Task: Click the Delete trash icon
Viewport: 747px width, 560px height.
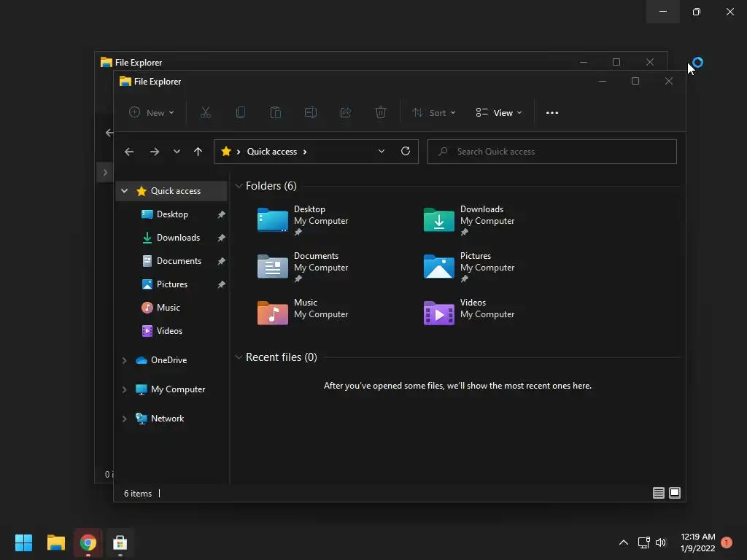Action: tap(380, 112)
